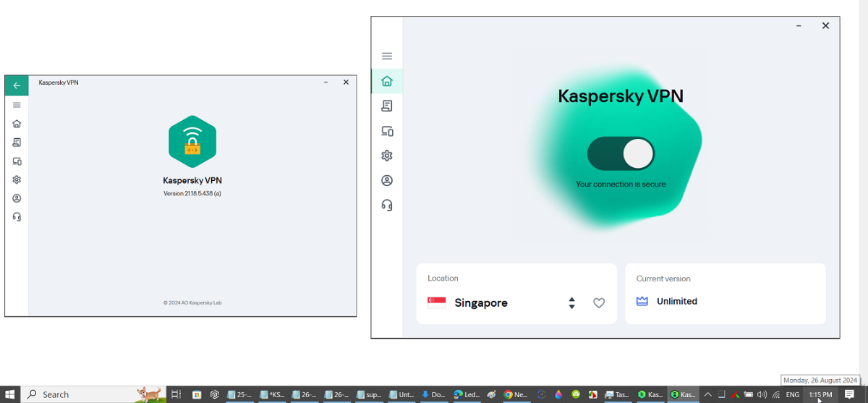The width and height of the screenshot is (868, 403).
Task: Open Task View from the taskbar
Action: [x=176, y=394]
